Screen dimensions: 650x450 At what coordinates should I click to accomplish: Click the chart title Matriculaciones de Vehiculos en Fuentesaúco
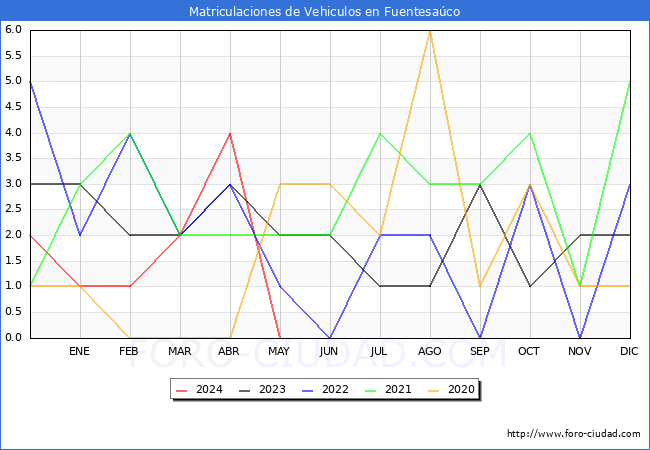[325, 11]
